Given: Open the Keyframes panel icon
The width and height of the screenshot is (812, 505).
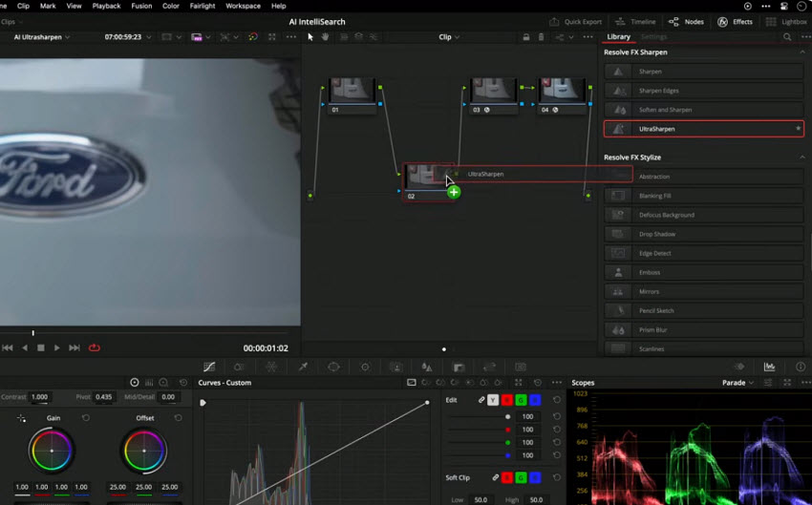Looking at the screenshot, I should 739,367.
